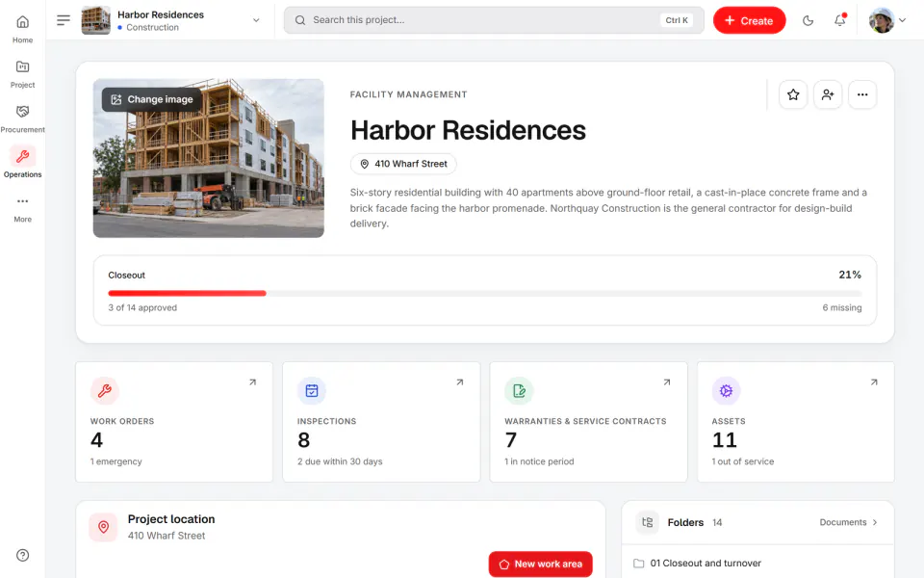Screen dimensions: 924x578
Task: Focus the Search this project field
Action: [494, 20]
